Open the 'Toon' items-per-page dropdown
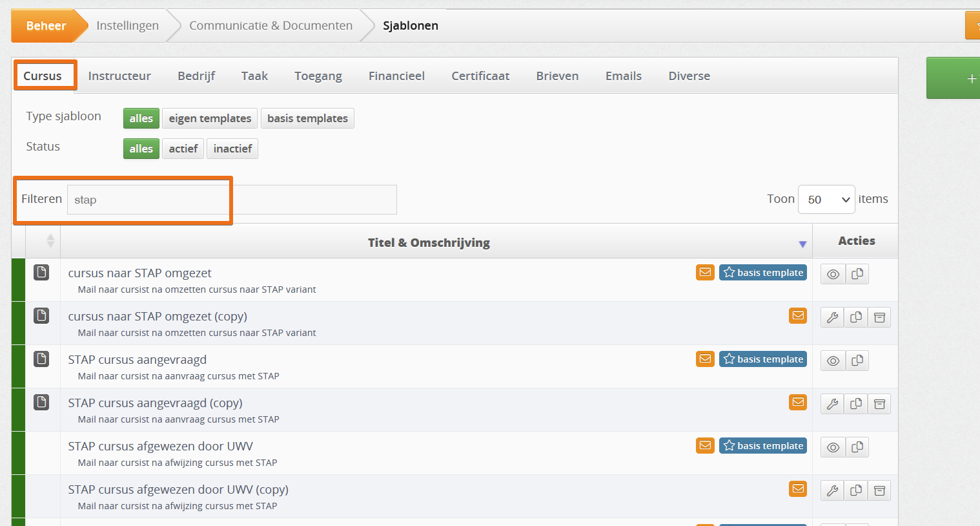Viewport: 980px width, 526px height. tap(826, 200)
